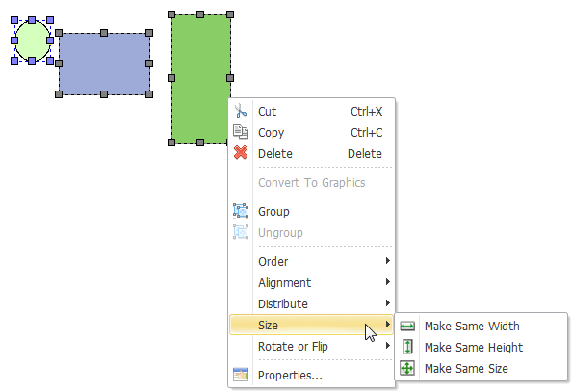Click the Make Same Size icon
This screenshot has height=392, width=572.
[x=407, y=368]
